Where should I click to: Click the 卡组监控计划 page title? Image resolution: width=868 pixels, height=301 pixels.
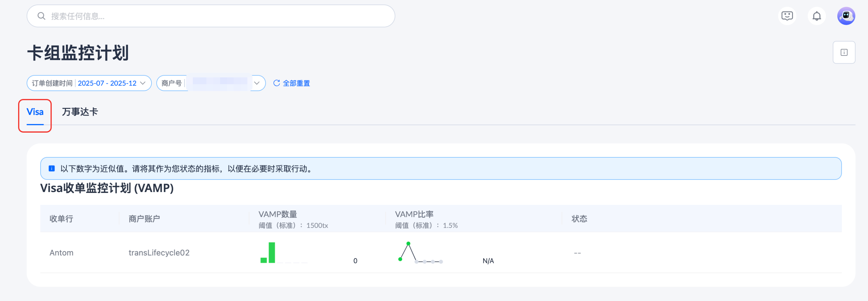(78, 53)
